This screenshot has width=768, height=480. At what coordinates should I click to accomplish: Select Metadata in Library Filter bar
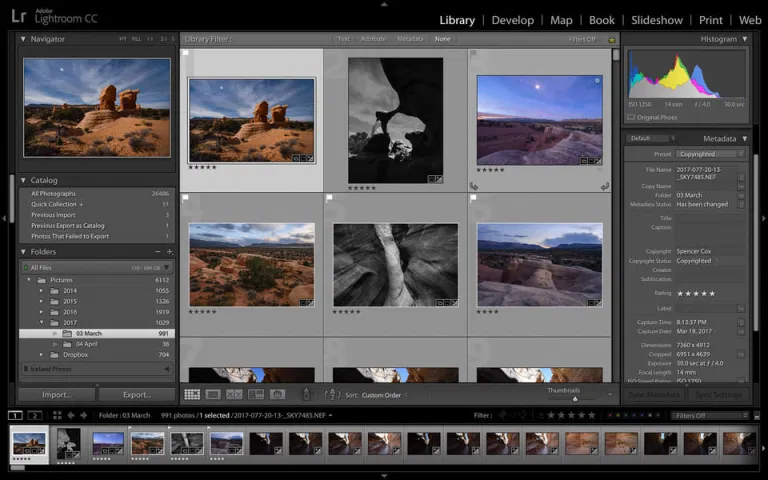[x=410, y=39]
